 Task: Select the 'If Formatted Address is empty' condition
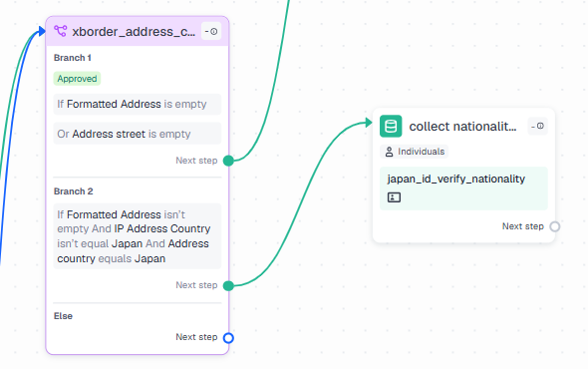[138, 104]
